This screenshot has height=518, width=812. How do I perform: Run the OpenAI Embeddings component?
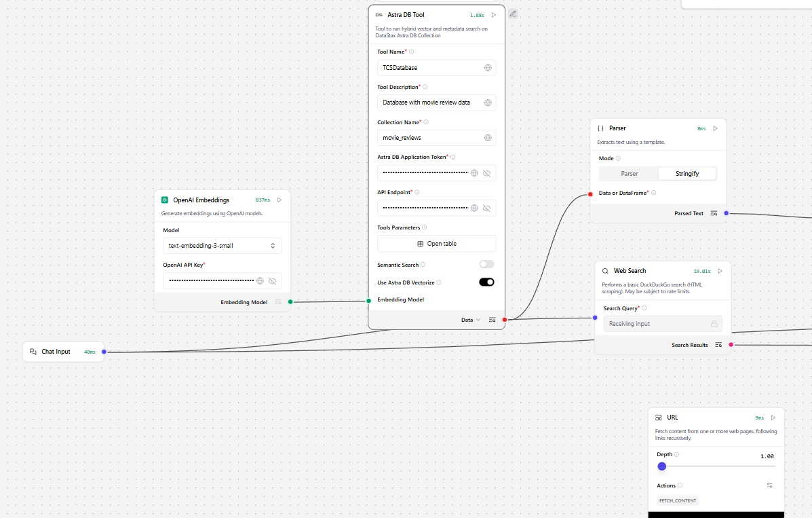coord(279,200)
